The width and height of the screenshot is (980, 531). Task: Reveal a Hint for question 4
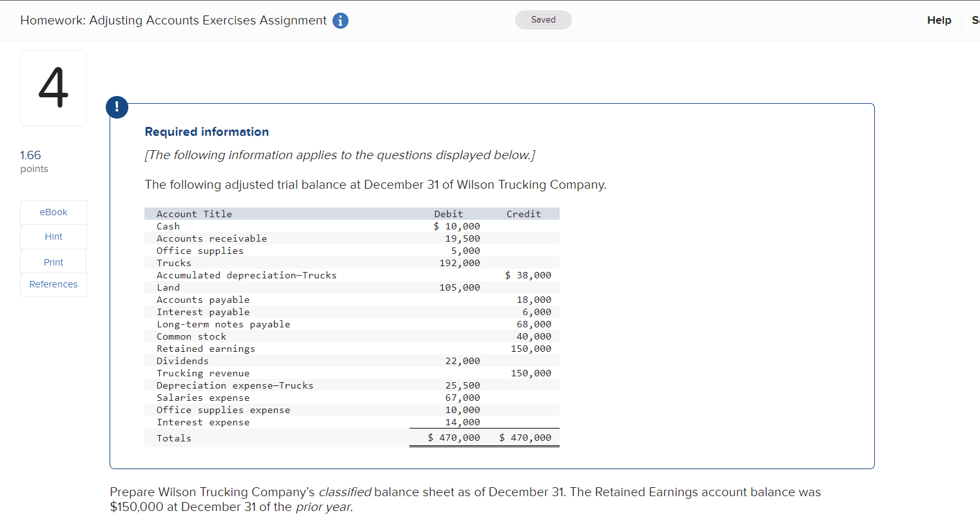(x=53, y=236)
